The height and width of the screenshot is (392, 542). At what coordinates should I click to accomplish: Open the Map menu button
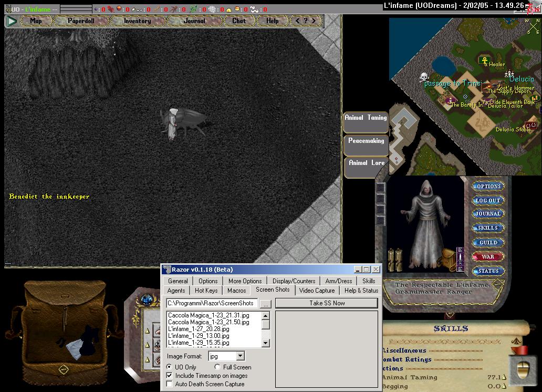36,21
